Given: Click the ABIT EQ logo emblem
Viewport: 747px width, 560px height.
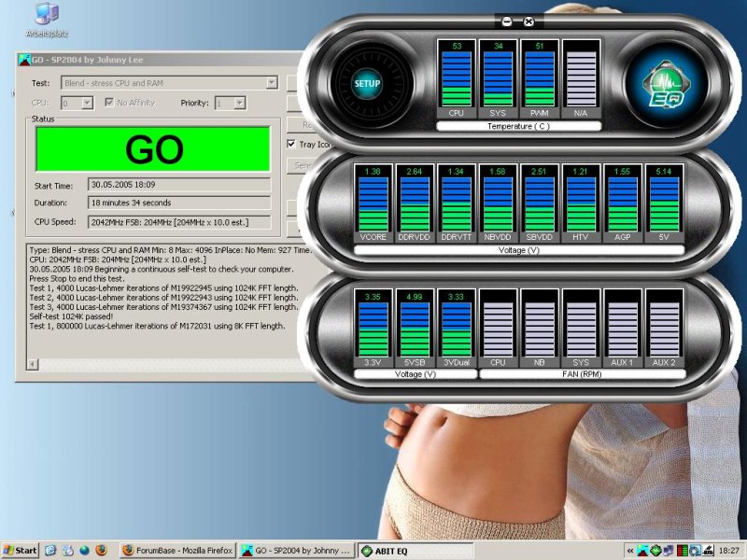Looking at the screenshot, I should pyautogui.click(x=667, y=84).
